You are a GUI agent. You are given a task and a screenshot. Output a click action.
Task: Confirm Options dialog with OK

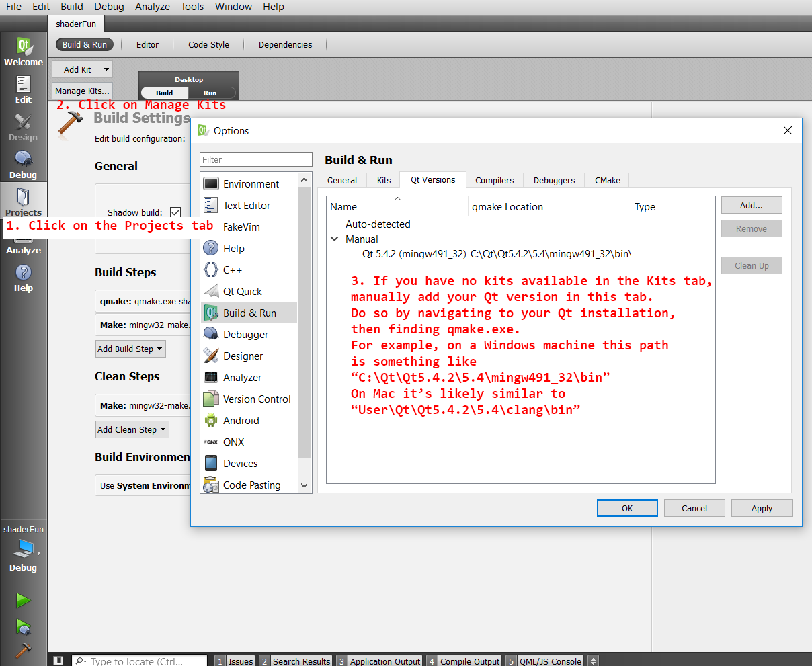tap(627, 508)
